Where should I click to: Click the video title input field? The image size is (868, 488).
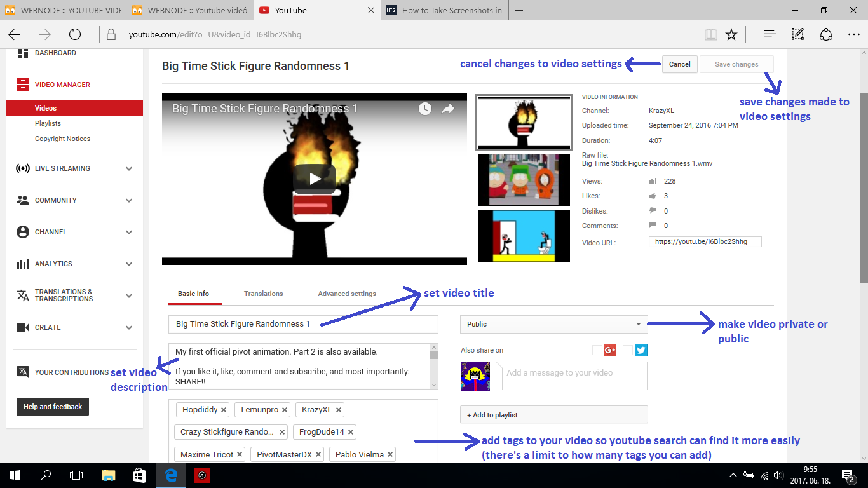point(303,324)
